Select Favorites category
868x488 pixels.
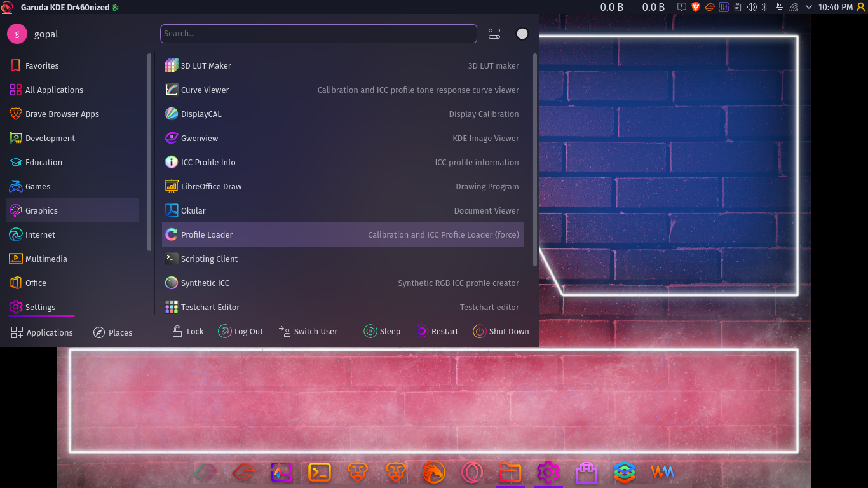click(x=72, y=65)
